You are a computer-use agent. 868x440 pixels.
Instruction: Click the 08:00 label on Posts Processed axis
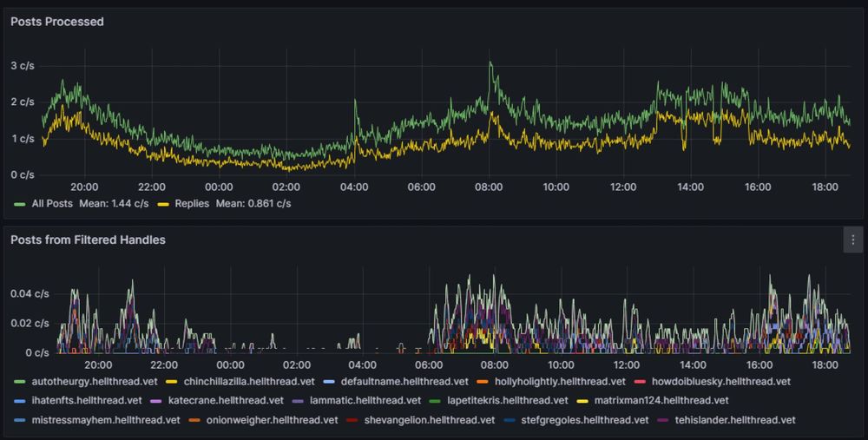(489, 187)
